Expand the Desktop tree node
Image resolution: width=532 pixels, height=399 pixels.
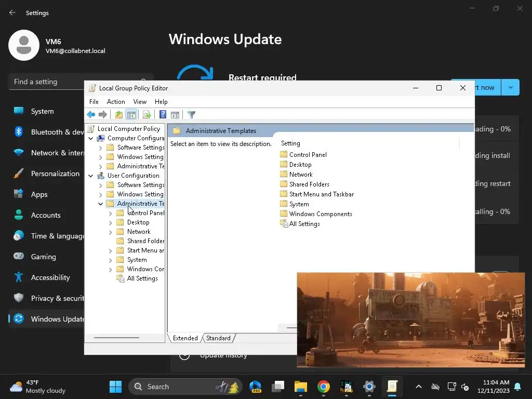110,223
